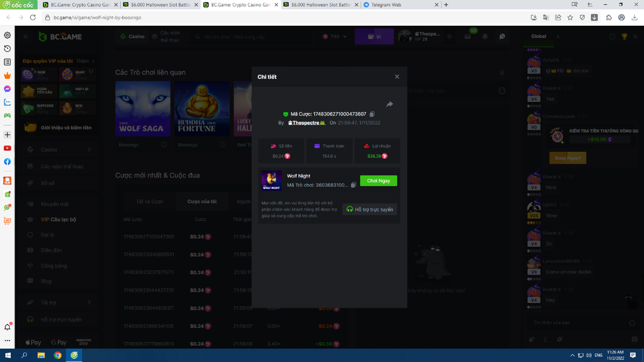Click the address bar URL field

[268, 17]
